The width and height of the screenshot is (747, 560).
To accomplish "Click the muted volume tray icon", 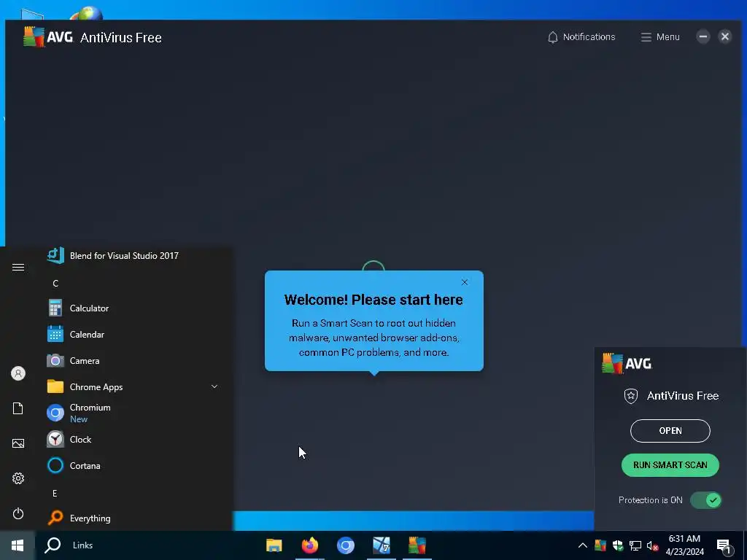I will (x=652, y=545).
